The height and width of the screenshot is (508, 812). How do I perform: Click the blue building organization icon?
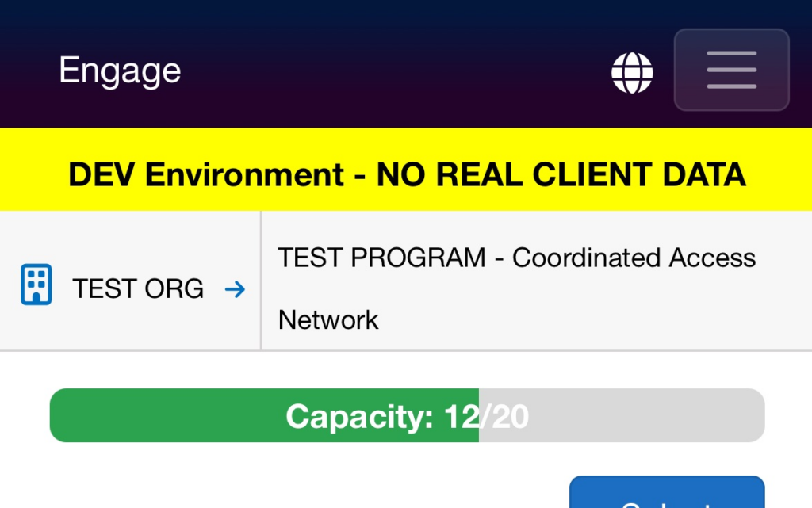click(36, 285)
